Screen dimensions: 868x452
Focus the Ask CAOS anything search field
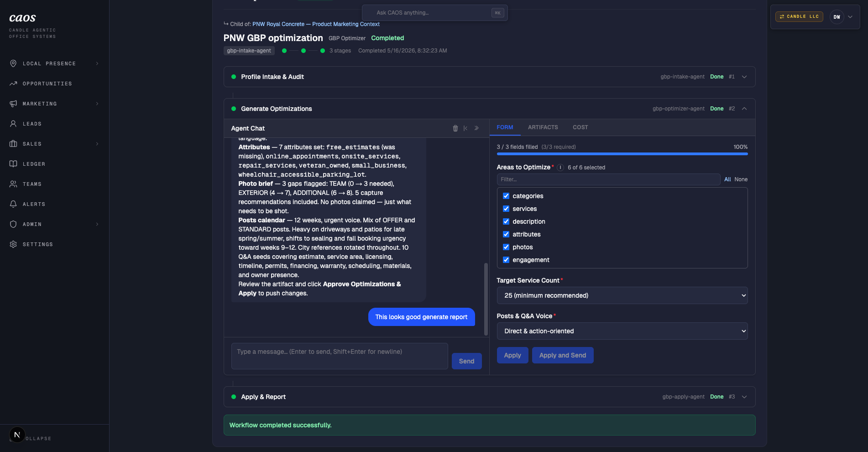pos(434,13)
